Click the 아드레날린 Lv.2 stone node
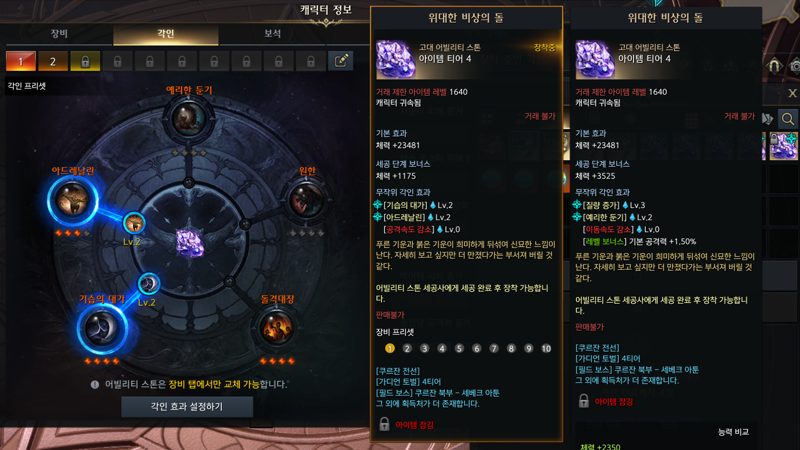 click(134, 223)
